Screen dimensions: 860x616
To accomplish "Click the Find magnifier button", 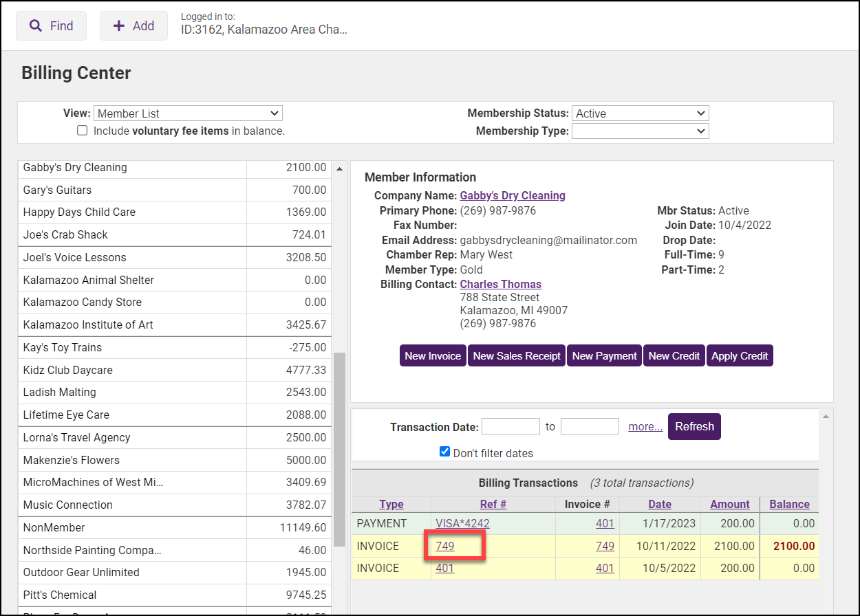I will pyautogui.click(x=51, y=26).
